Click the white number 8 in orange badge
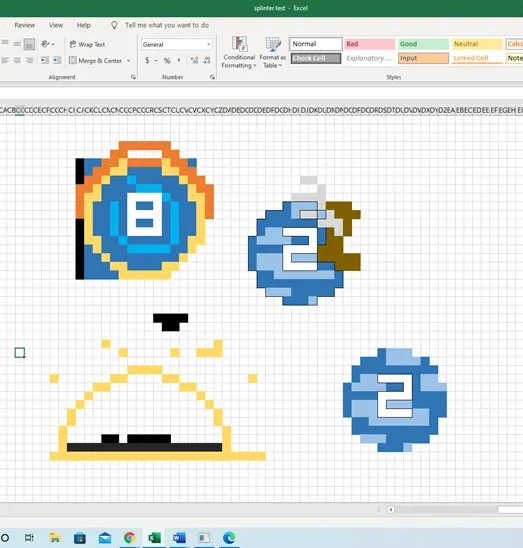The height and width of the screenshot is (548, 523). [x=144, y=214]
